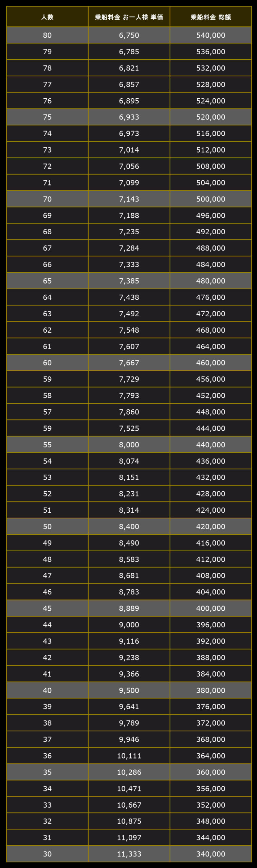The height and width of the screenshot is (868, 257).
Task: Select the cell showing 80 people
Action: pyautogui.click(x=47, y=35)
